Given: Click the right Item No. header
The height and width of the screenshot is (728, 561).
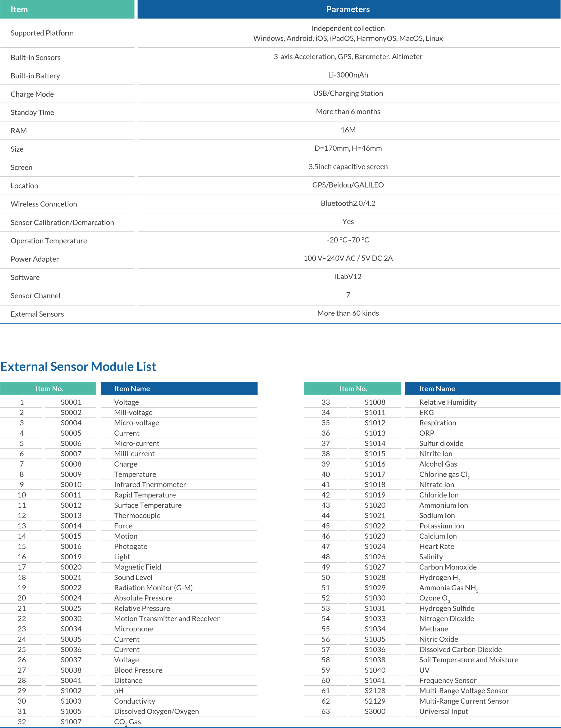Looking at the screenshot, I should [353, 389].
